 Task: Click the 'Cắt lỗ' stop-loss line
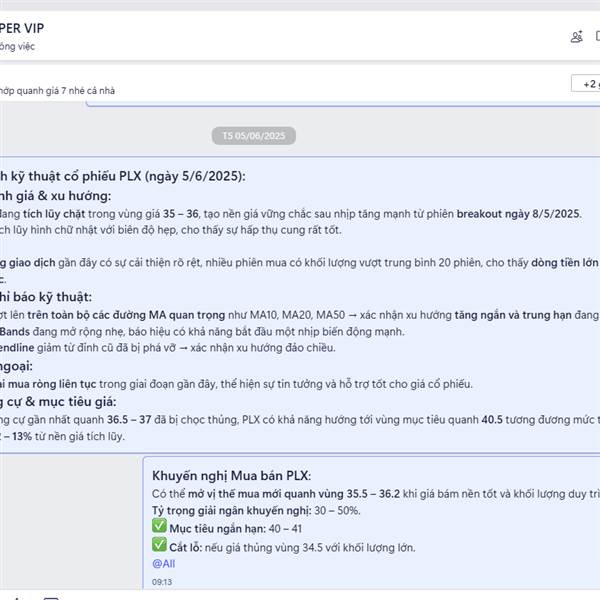292,548
